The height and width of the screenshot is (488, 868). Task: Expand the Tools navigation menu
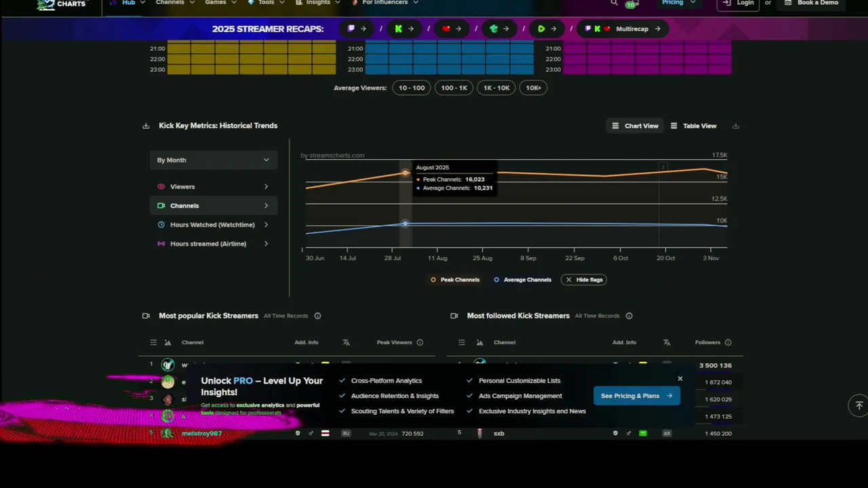(266, 3)
